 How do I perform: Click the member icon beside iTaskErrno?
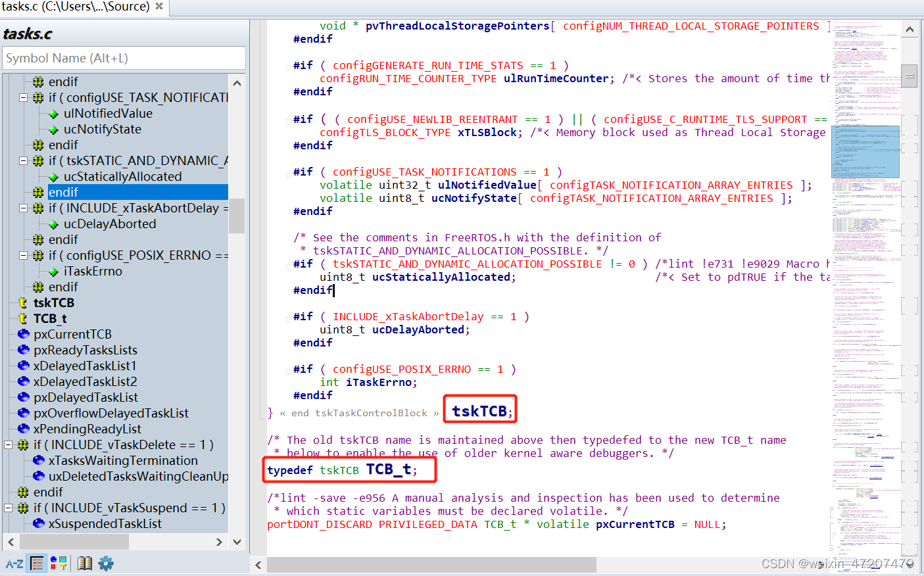54,272
